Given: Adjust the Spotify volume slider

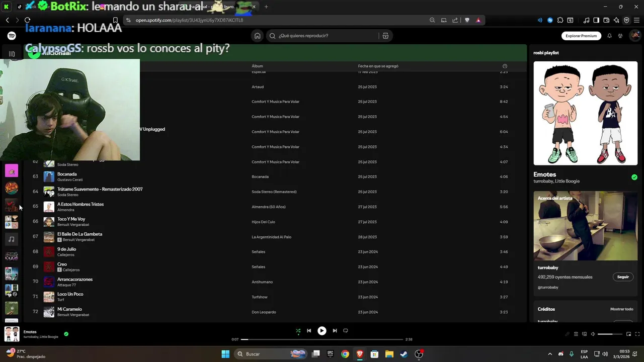Looking at the screenshot, I should coord(610,334).
